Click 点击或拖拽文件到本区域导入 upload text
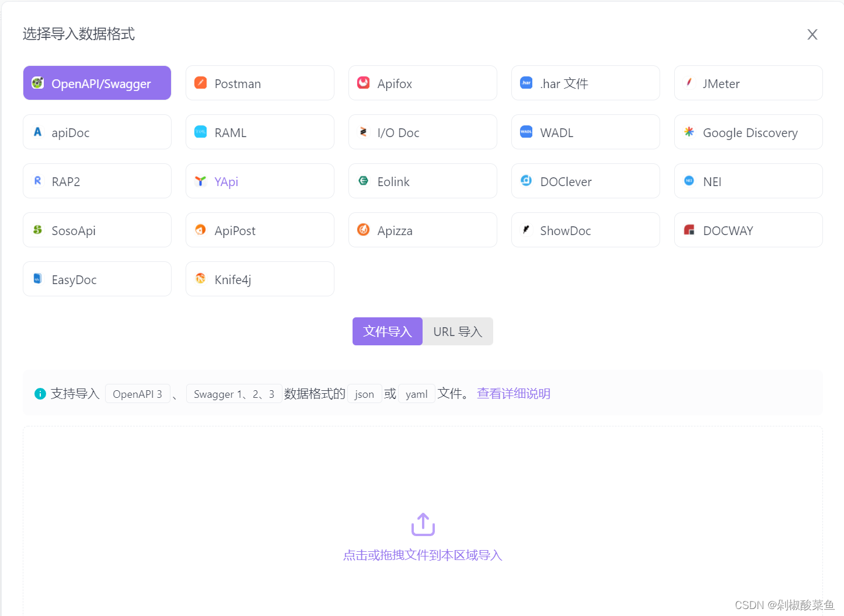 click(x=423, y=555)
